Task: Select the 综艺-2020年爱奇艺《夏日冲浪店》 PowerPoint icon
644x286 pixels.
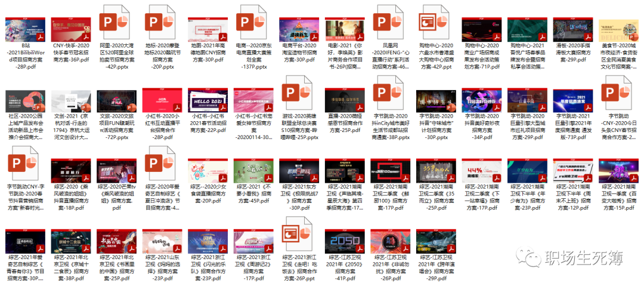Action: pos(160,162)
